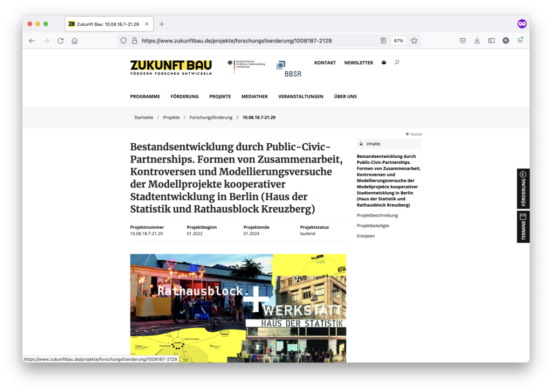Open the ÜBER UNS menu item
The width and height of the screenshot is (552, 392).
pos(345,96)
